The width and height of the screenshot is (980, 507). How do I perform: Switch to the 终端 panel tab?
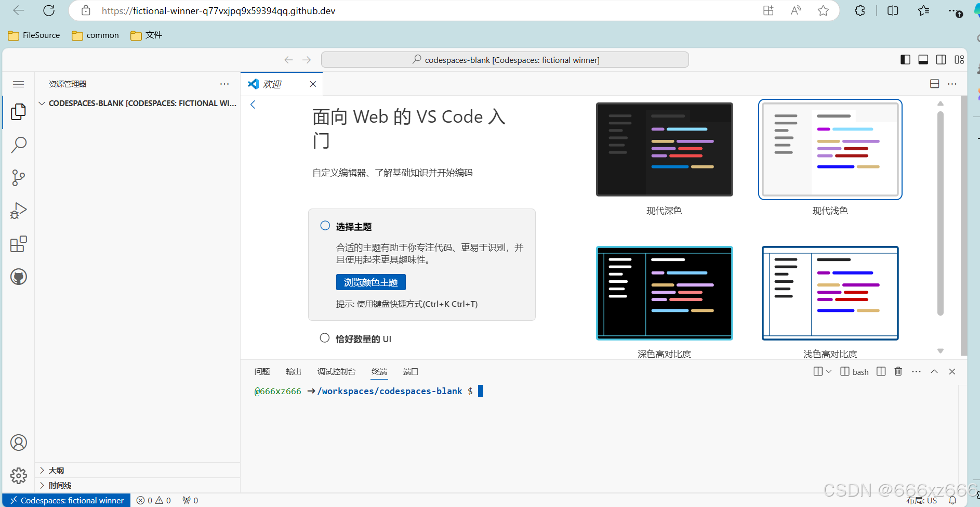coord(379,371)
